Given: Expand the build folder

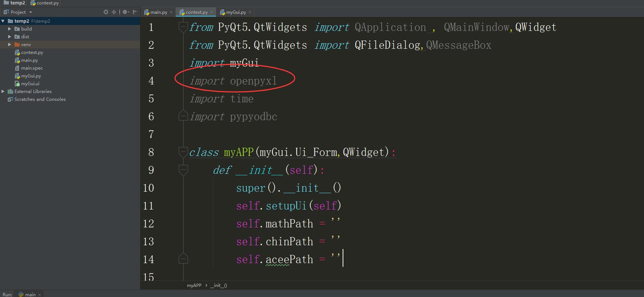Looking at the screenshot, I should [x=10, y=29].
